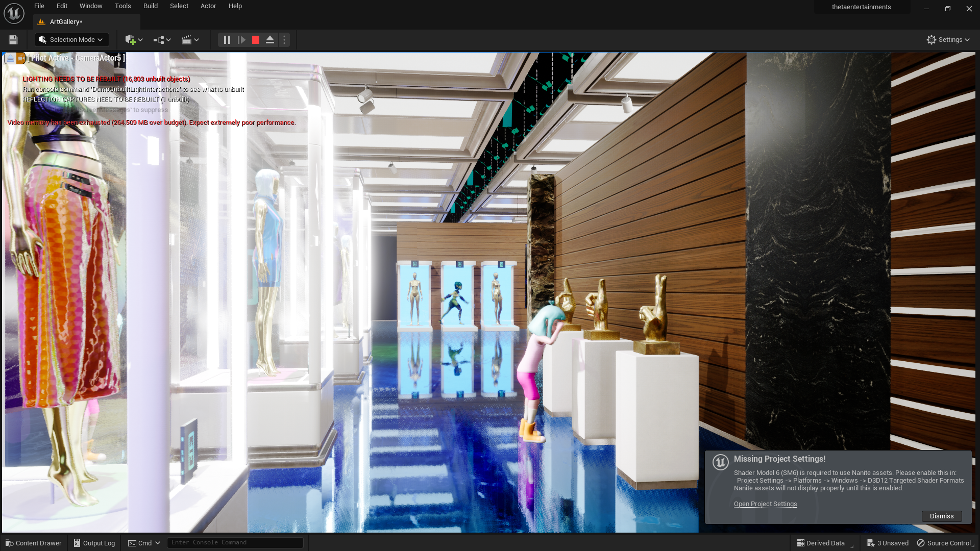Click the Stop simulation red square

[x=256, y=40]
